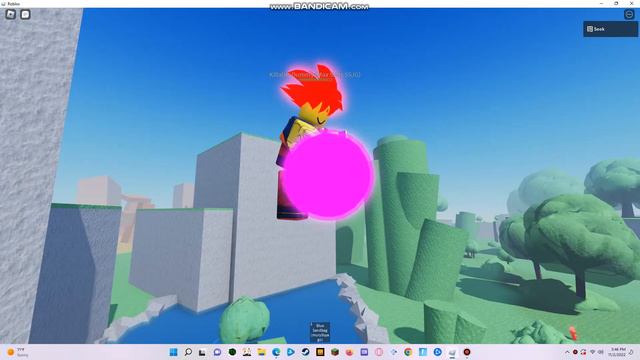
Task: Click the player nametag above the character
Action: pyautogui.click(x=315, y=75)
